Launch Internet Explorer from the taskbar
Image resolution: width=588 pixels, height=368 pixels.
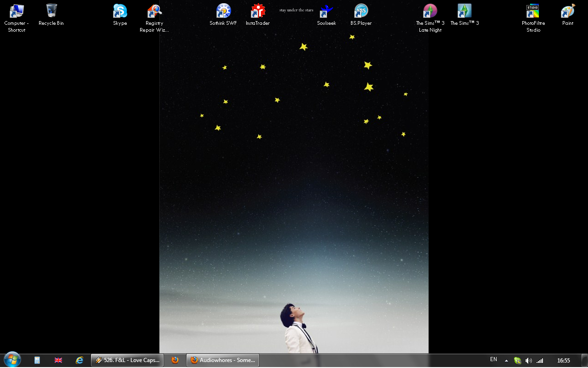pyautogui.click(x=79, y=360)
